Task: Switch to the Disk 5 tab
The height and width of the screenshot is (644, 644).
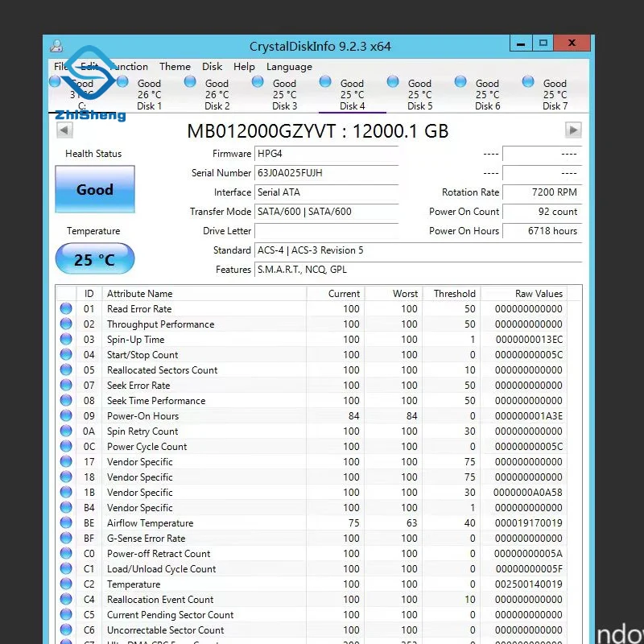Action: (419, 94)
